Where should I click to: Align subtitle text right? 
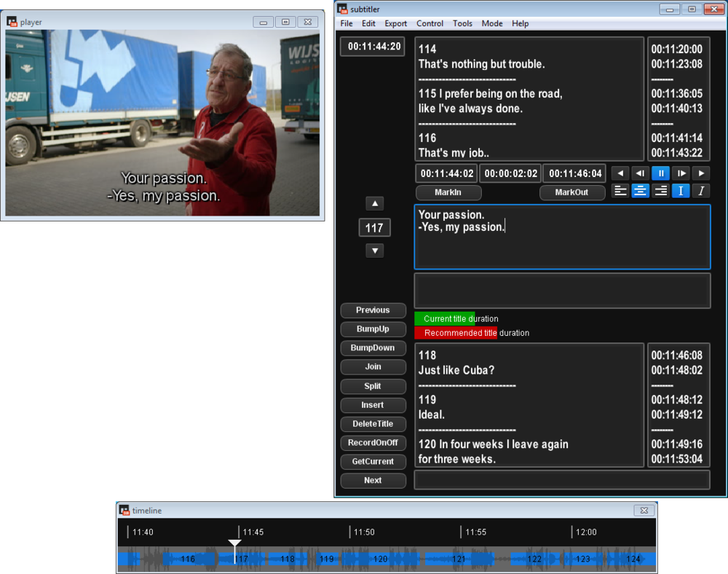click(660, 191)
